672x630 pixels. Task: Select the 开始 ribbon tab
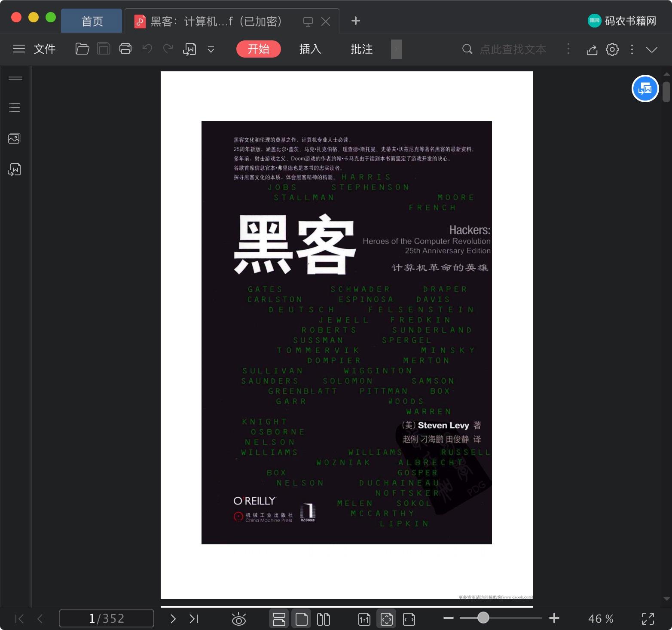[x=259, y=49]
